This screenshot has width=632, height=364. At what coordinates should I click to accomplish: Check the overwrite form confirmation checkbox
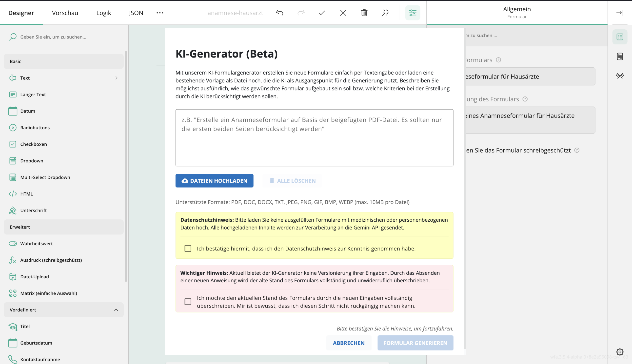coord(188,302)
